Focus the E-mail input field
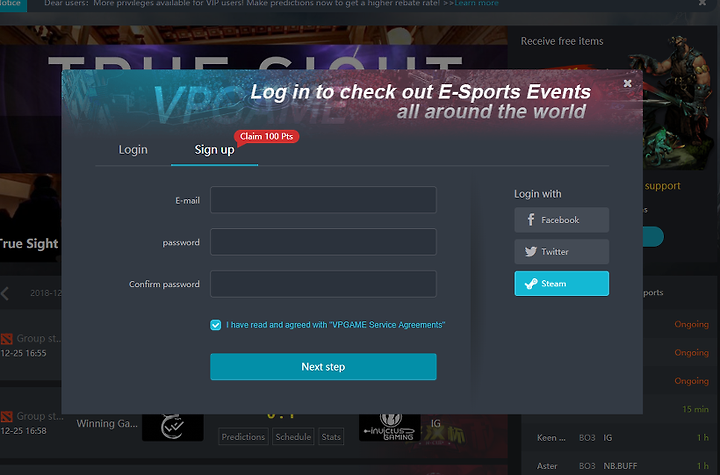Viewport: 720px width, 475px height. [323, 200]
